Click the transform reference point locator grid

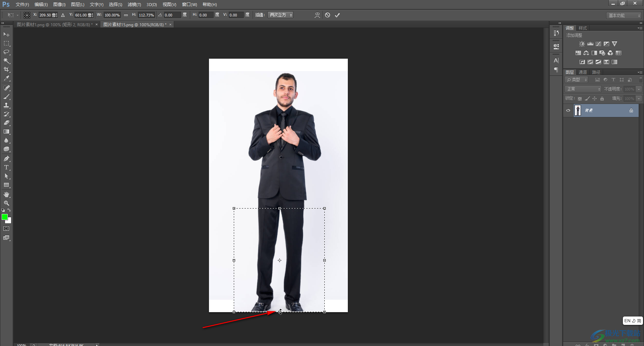pyautogui.click(x=27, y=15)
